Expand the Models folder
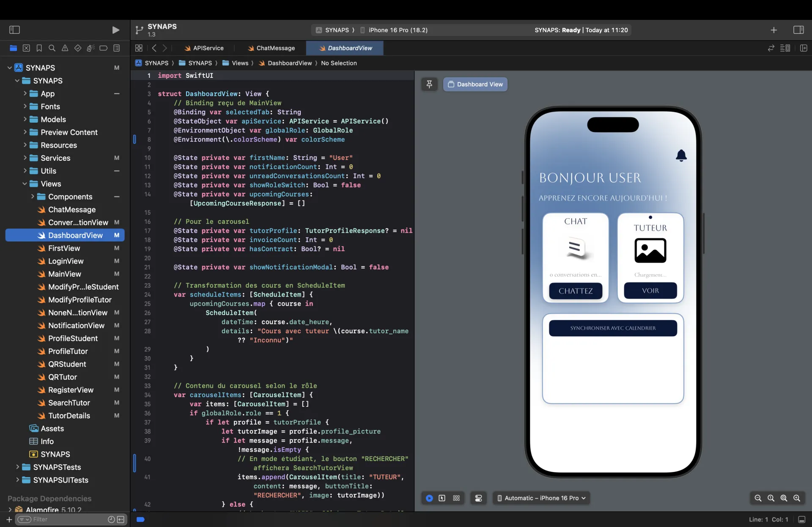The height and width of the screenshot is (527, 812). [25, 119]
